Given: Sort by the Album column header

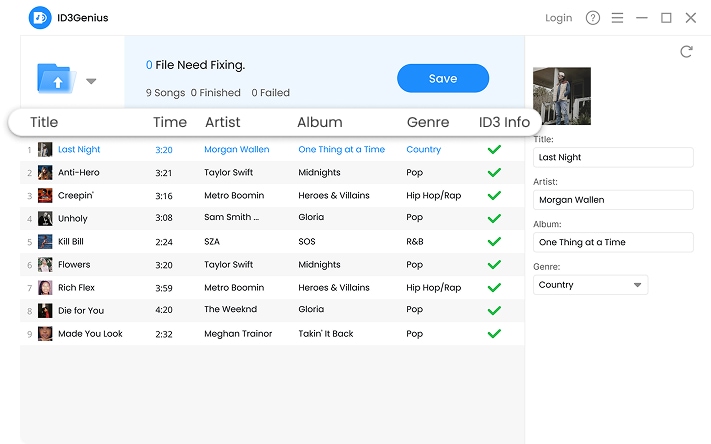Looking at the screenshot, I should pos(320,122).
